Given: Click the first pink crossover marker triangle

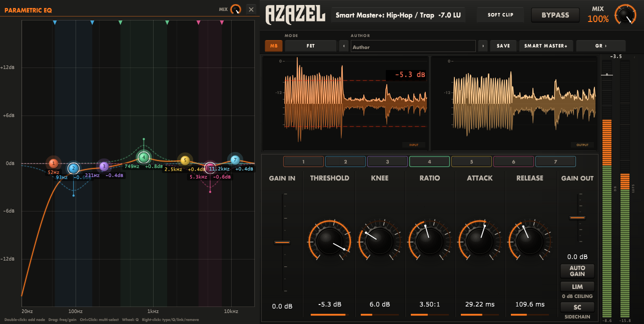Looking at the screenshot, I should pyautogui.click(x=198, y=22).
